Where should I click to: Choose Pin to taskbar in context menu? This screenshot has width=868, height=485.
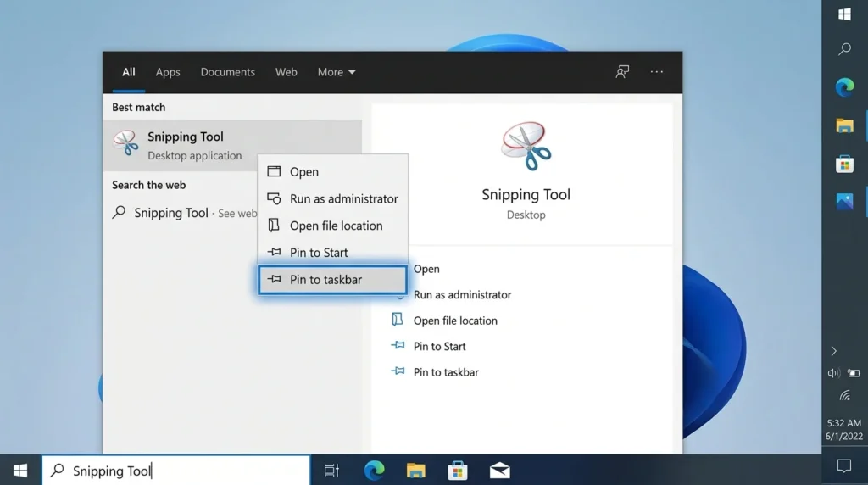click(332, 280)
